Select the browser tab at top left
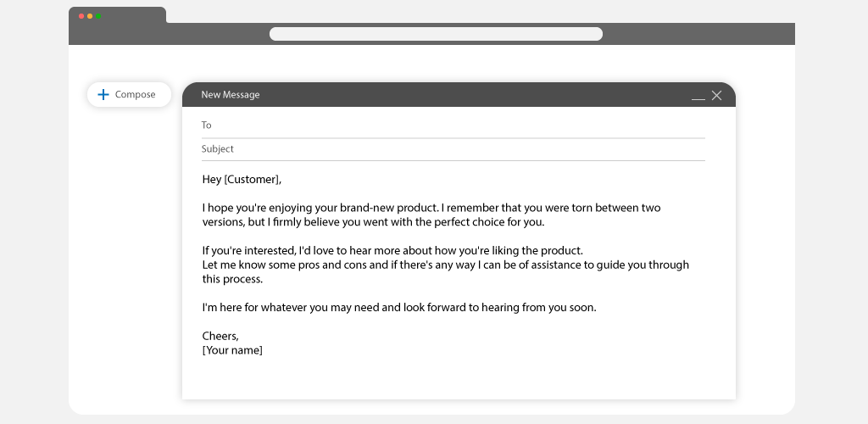 pyautogui.click(x=117, y=15)
